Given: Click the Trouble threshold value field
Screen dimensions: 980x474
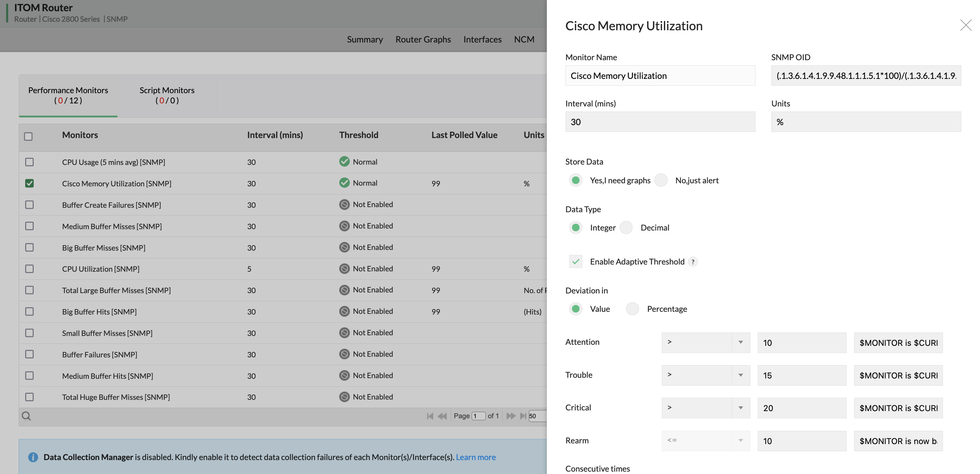Looking at the screenshot, I should coord(802,375).
